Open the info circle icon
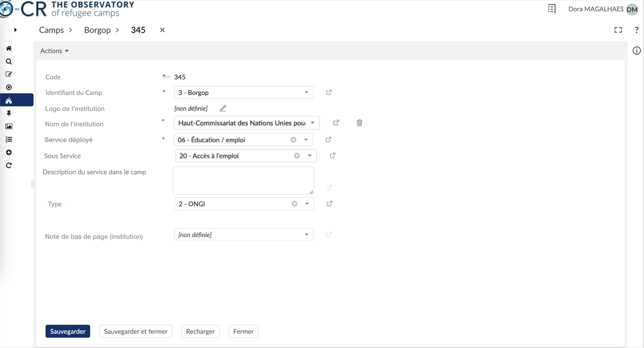 point(637,51)
